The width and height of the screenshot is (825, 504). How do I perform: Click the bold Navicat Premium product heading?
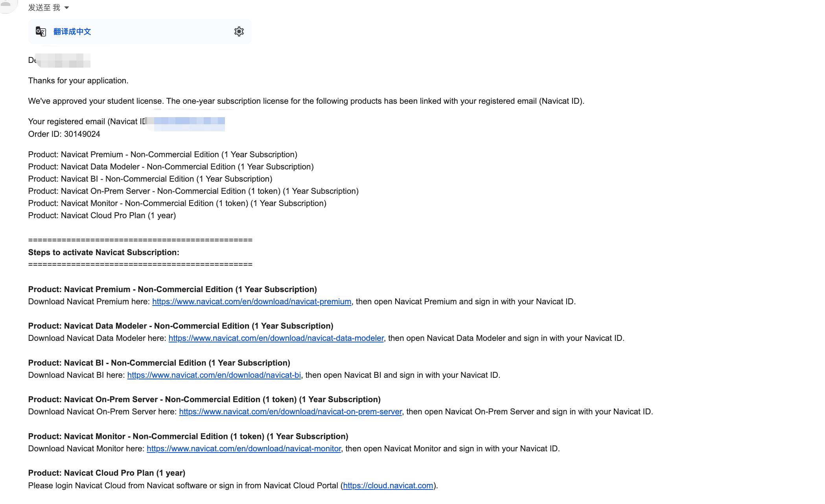[172, 289]
